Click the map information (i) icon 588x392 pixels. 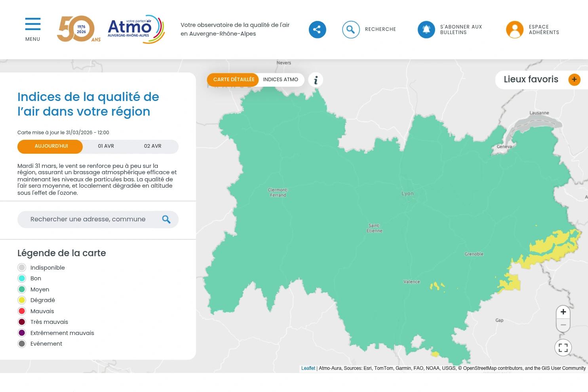(x=316, y=80)
